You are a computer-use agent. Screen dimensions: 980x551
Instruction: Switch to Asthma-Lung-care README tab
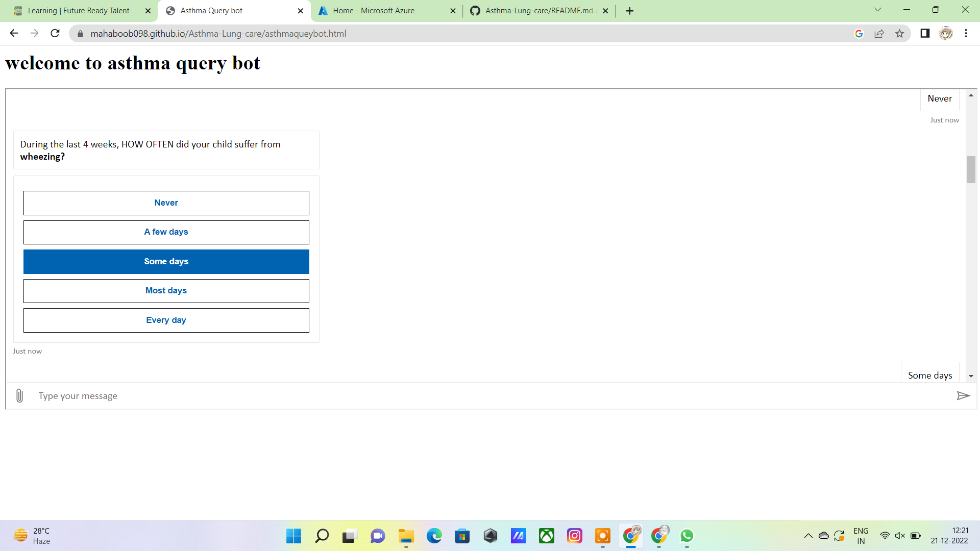538,11
